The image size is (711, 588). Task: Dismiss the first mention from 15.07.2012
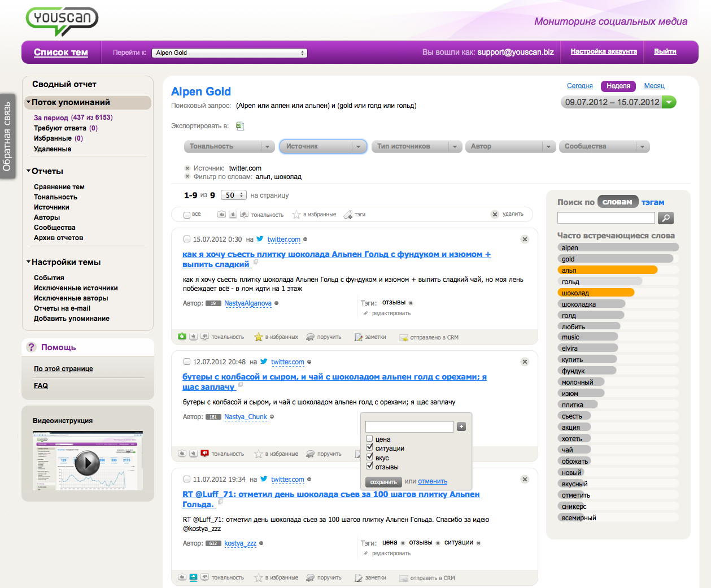525,239
